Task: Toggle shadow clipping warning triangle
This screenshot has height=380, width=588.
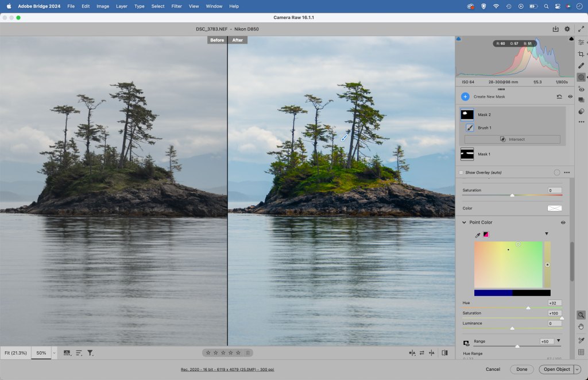Action: click(458, 39)
